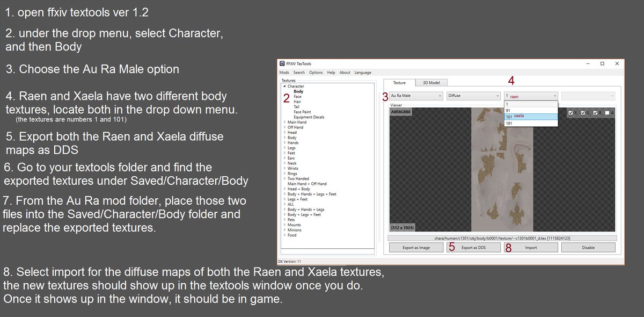Screen dimensions: 644x317
Task: Expand the Ears category
Action: click(284, 158)
